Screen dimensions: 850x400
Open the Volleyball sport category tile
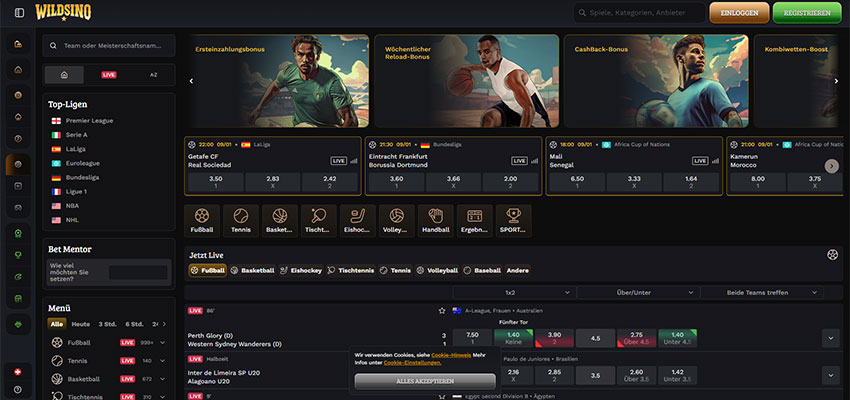397,221
